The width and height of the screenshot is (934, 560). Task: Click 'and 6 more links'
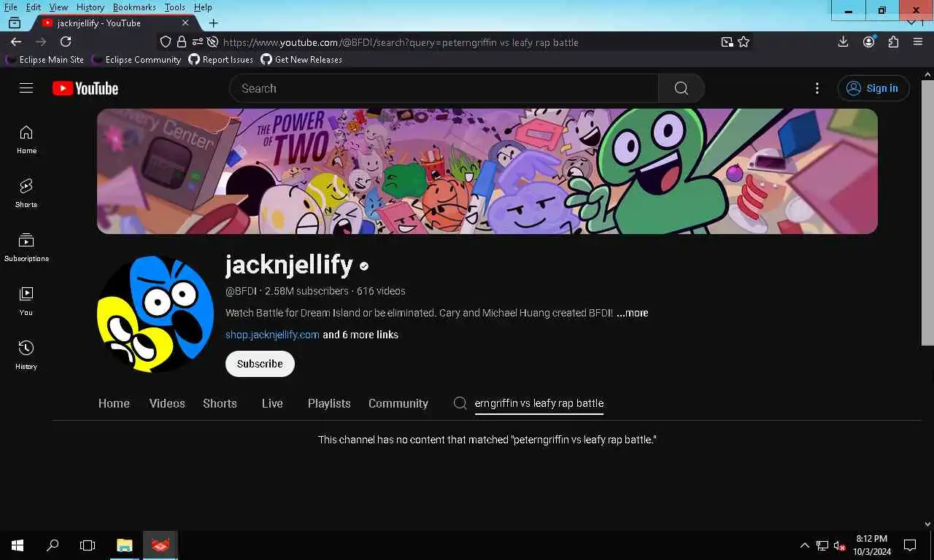(x=360, y=335)
